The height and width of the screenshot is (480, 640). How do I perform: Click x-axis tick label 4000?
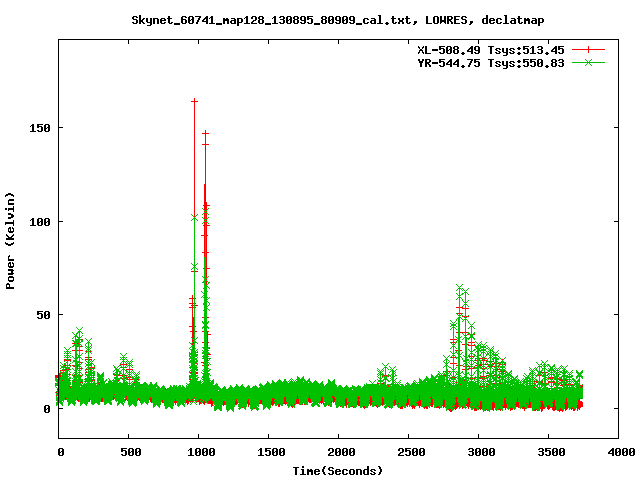[621, 452]
